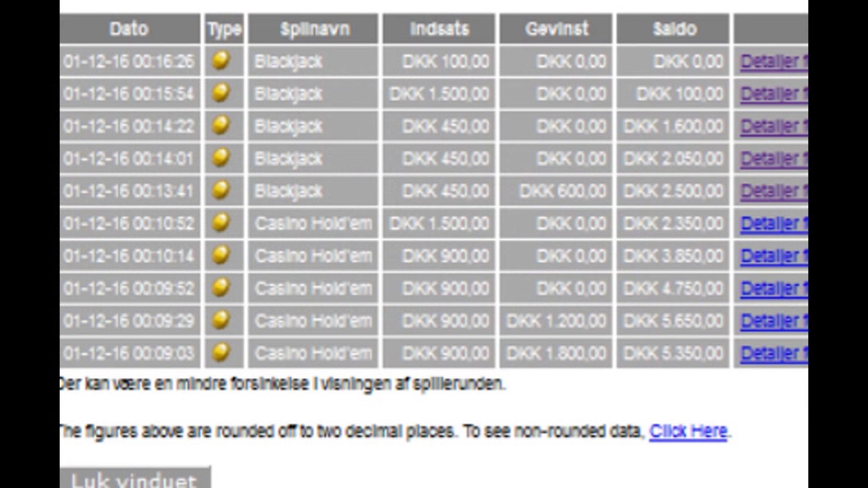Follow the Click Here non-rounded data link
Image resolution: width=868 pixels, height=488 pixels.
point(688,431)
